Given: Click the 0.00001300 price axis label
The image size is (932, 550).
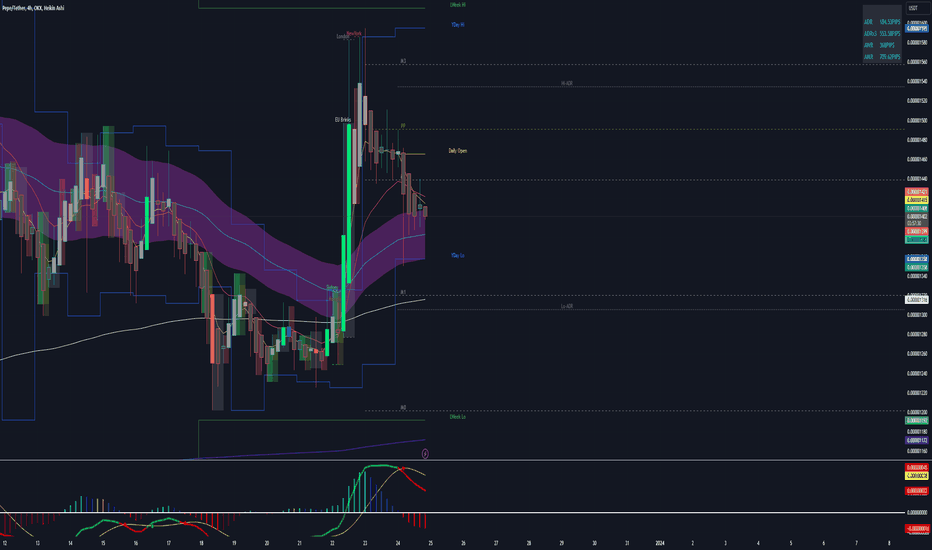Looking at the screenshot, I should [917, 315].
